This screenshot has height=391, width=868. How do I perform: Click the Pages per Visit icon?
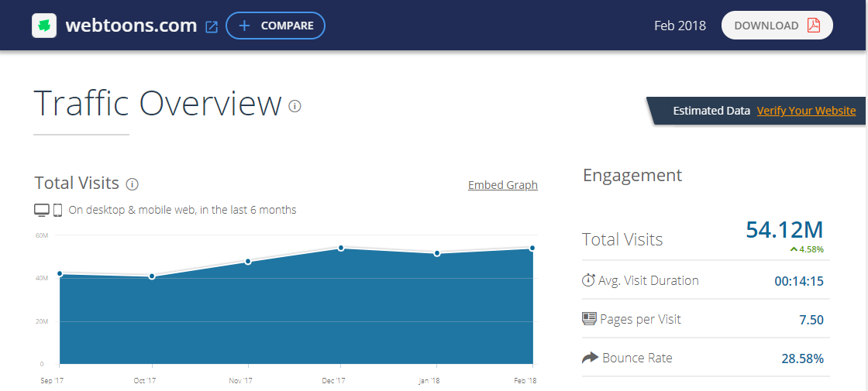(x=589, y=319)
